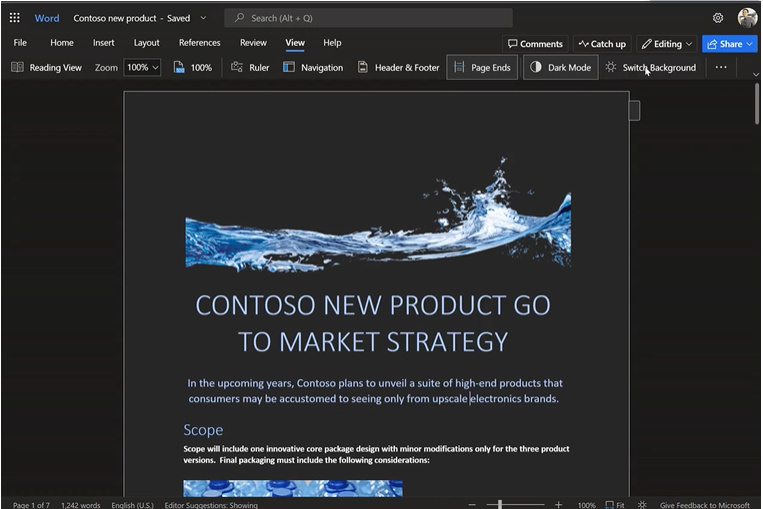Image resolution: width=763 pixels, height=509 pixels.
Task: Open settings gear icon
Action: coord(718,18)
